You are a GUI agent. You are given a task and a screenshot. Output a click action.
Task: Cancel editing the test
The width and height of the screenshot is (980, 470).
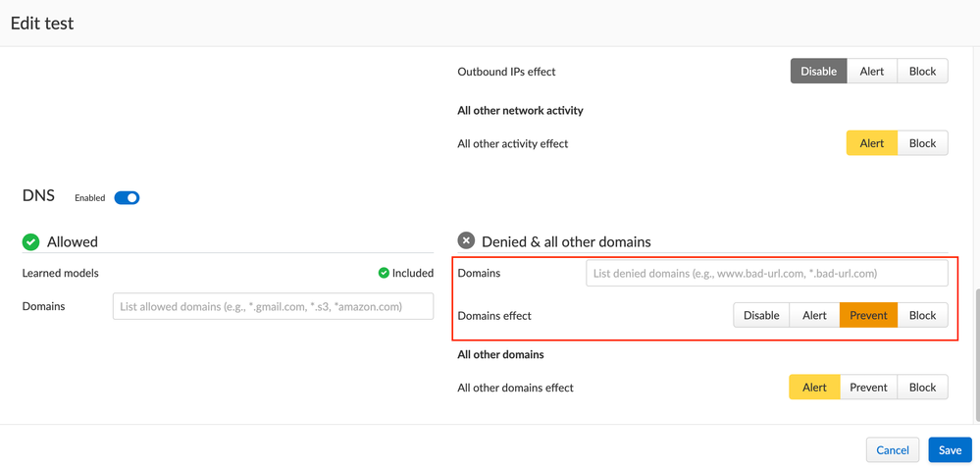892,450
